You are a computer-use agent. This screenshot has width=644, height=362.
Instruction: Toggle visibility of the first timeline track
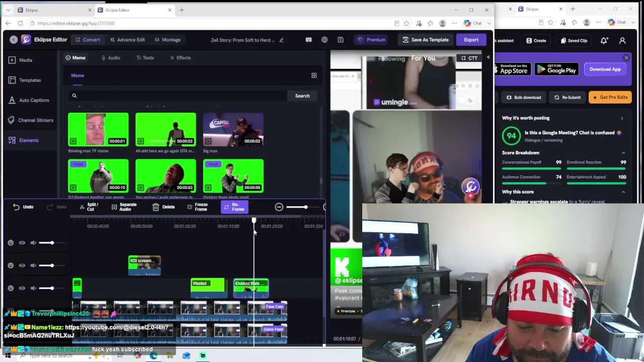click(x=22, y=243)
